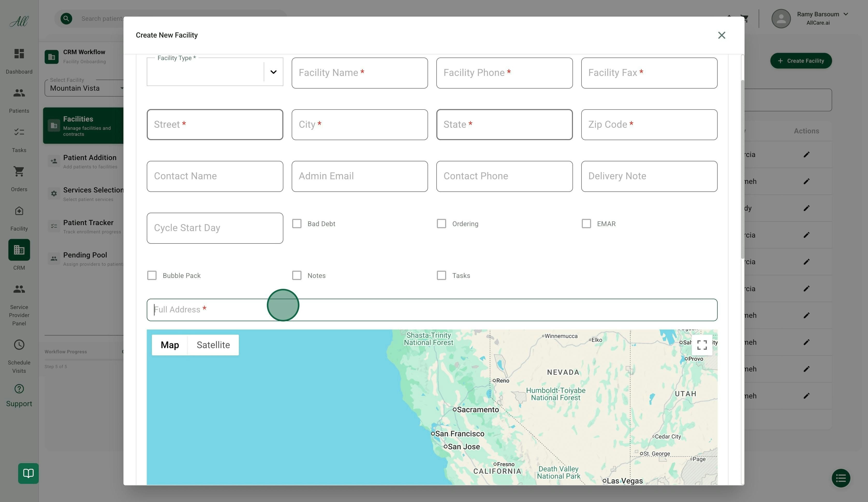
Task: Select the Map view tab
Action: [170, 345]
